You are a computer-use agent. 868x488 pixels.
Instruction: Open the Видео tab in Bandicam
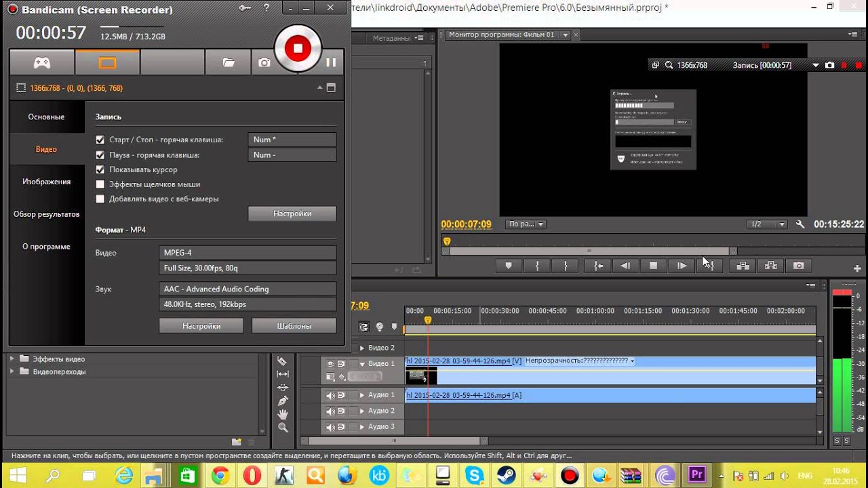46,149
